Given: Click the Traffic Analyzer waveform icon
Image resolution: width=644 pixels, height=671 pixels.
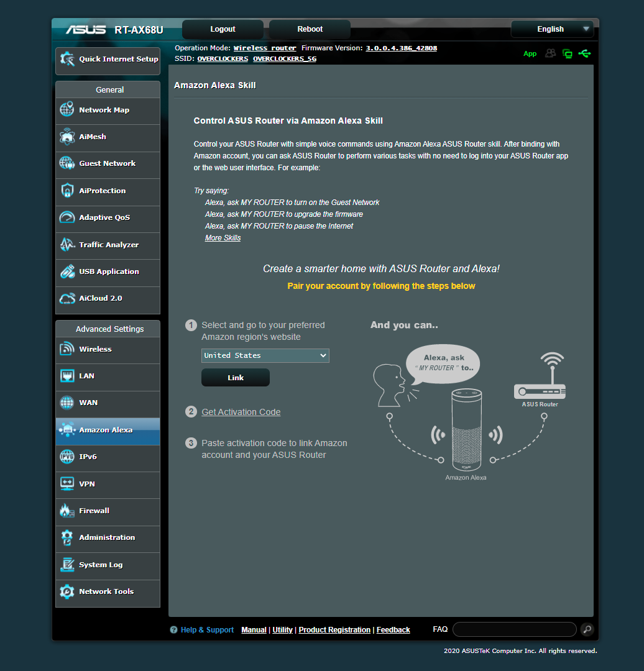Looking at the screenshot, I should 67,244.
